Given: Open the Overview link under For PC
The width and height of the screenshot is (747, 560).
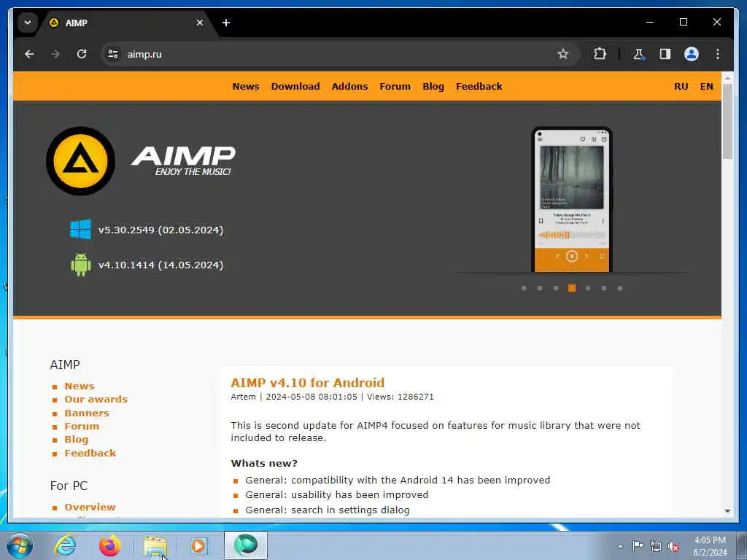Looking at the screenshot, I should coord(90,507).
